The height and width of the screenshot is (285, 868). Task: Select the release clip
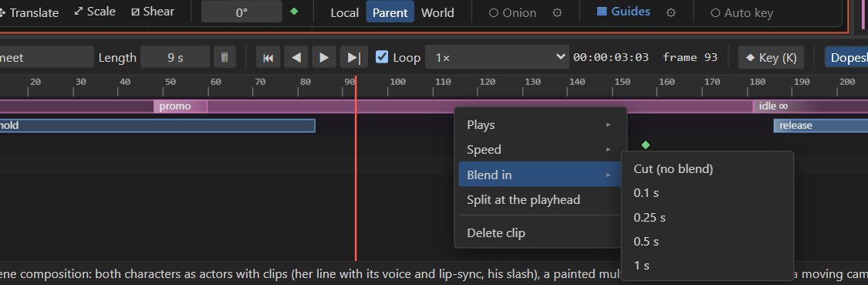coord(820,125)
